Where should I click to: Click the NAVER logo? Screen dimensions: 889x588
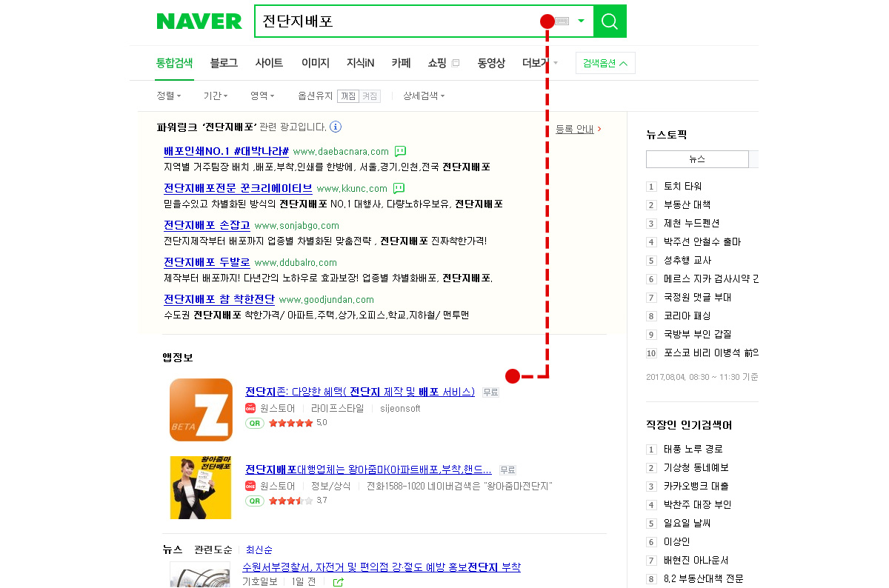pos(199,21)
